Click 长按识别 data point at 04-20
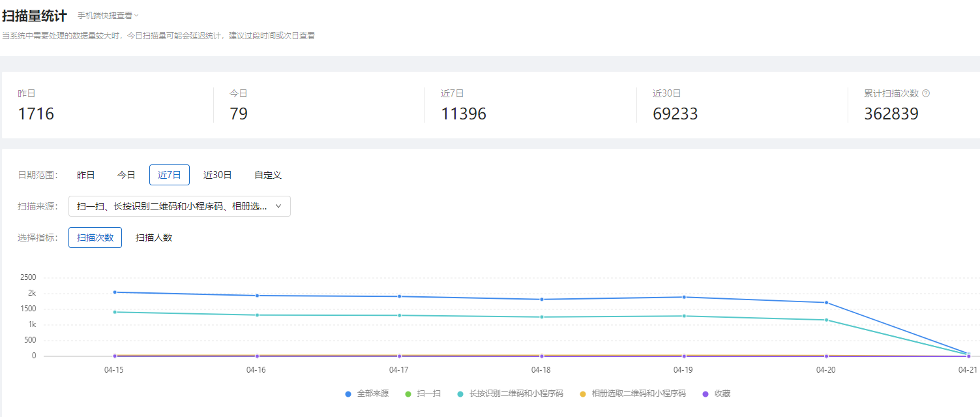Image resolution: width=980 pixels, height=417 pixels. click(x=826, y=320)
